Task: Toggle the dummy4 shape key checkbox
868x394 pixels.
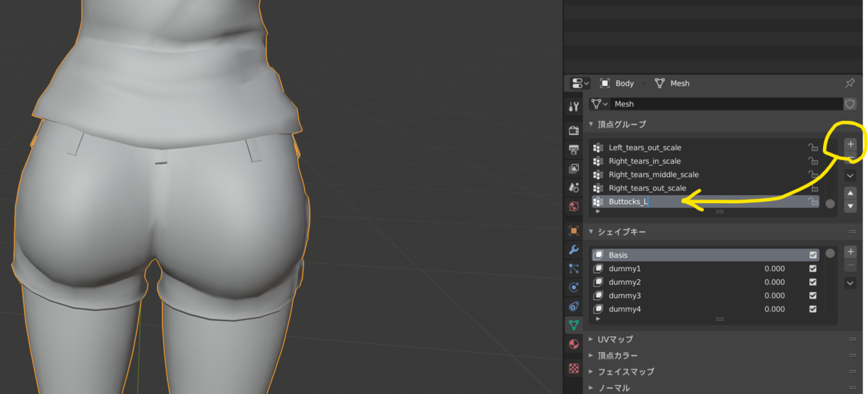Action: coord(813,309)
